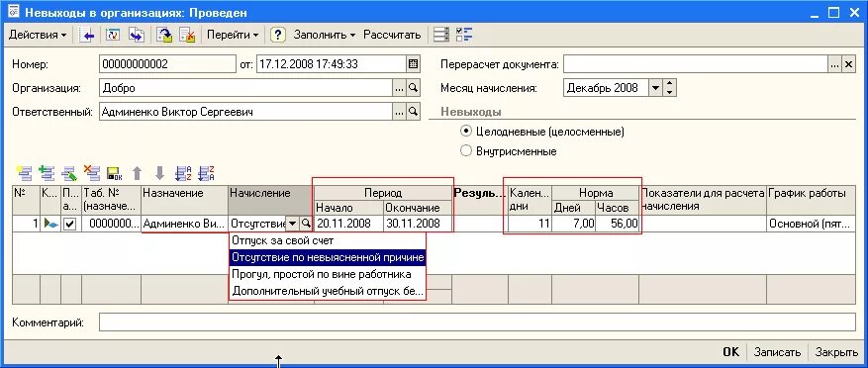The height and width of the screenshot is (368, 868).
Task: Click the create-based-on copy toolbar icon
Action: point(137,35)
